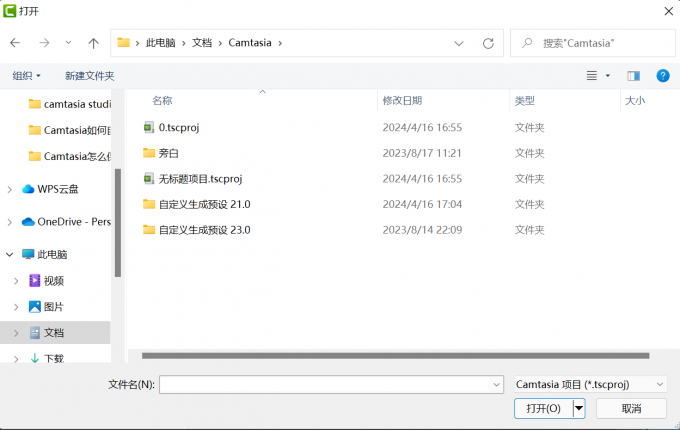Expand the address bar history dropdown
Image resolution: width=680 pixels, height=430 pixels.
[x=459, y=43]
